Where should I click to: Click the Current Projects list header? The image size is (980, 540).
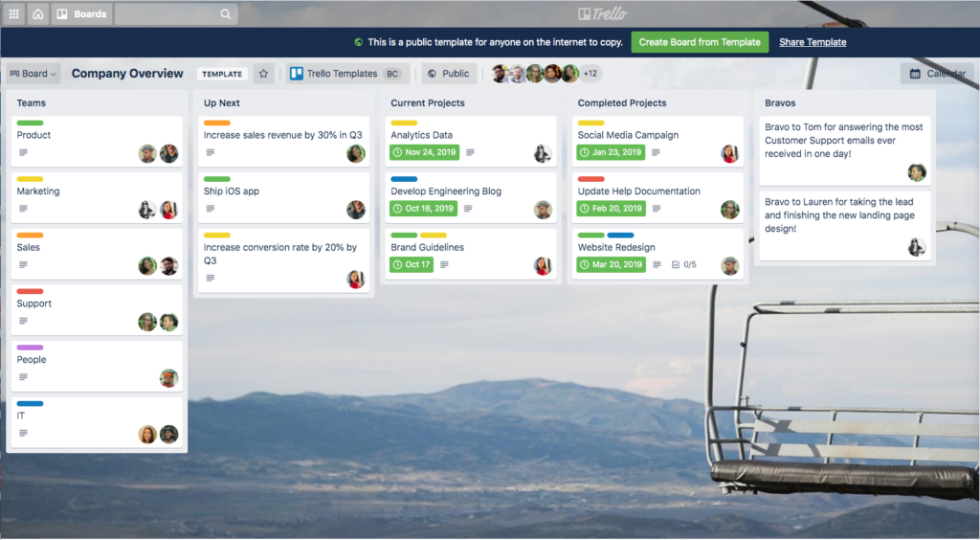pyautogui.click(x=428, y=103)
